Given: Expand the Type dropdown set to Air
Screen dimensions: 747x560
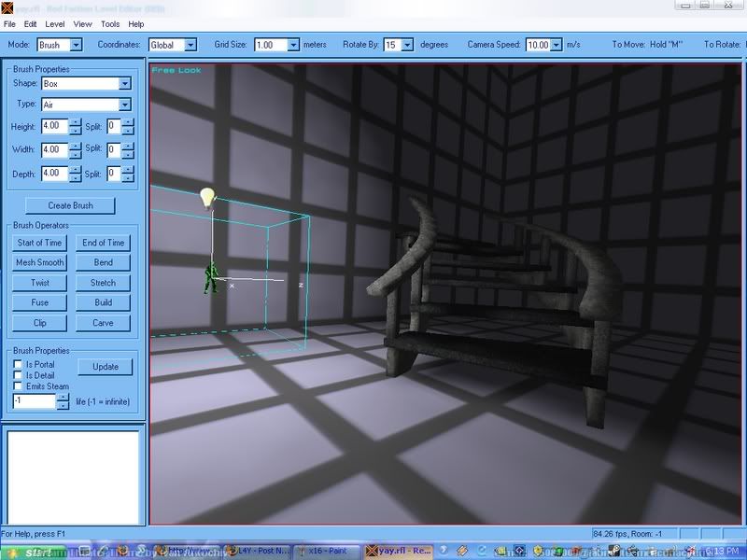Looking at the screenshot, I should click(x=125, y=105).
